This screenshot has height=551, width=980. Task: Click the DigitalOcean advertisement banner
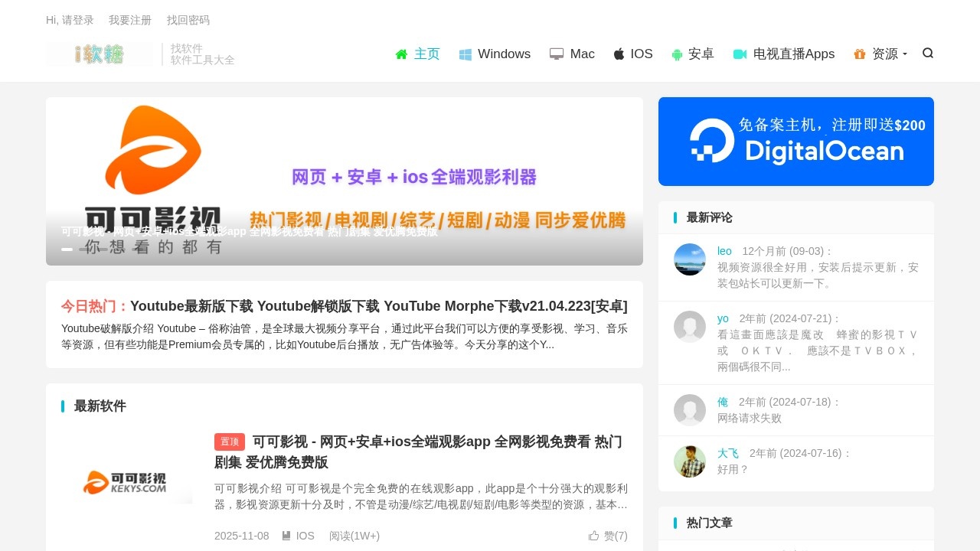coord(796,142)
